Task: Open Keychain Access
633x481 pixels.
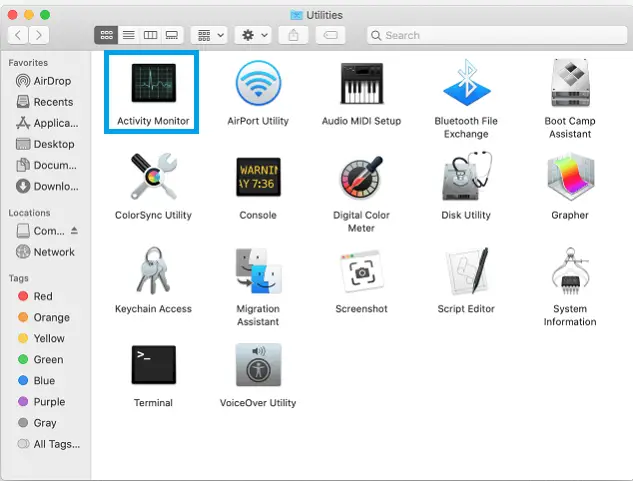Action: pyautogui.click(x=153, y=277)
